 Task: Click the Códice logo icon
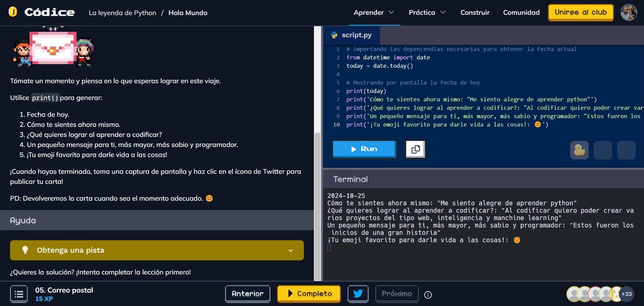[13, 12]
